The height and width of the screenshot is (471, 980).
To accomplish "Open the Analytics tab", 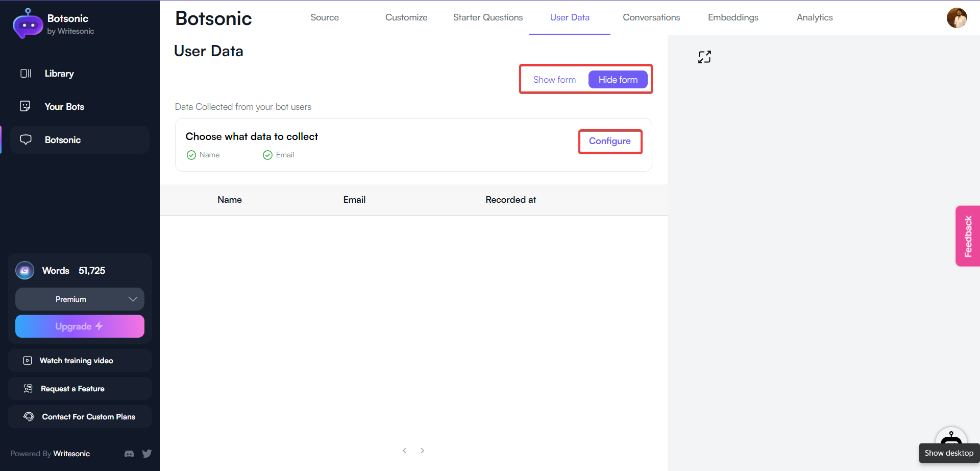I will point(814,17).
